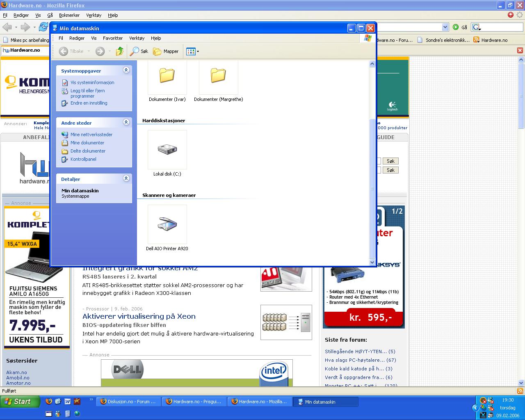525x420 pixels.
Task: Click Endre en innstilling link
Action: [x=89, y=103]
